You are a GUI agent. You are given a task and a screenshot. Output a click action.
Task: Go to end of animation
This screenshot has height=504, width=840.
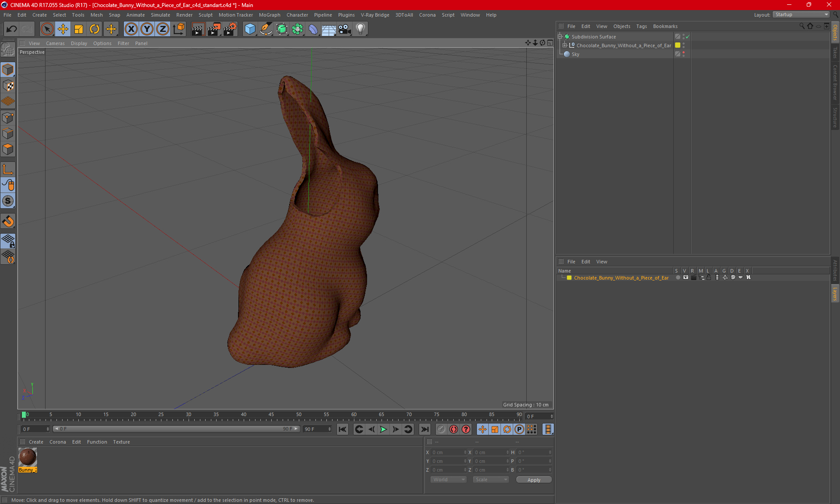[424, 429]
